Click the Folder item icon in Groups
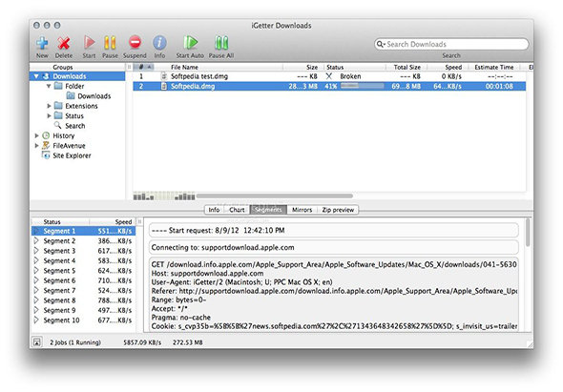The height and width of the screenshot is (392, 563). [x=58, y=86]
